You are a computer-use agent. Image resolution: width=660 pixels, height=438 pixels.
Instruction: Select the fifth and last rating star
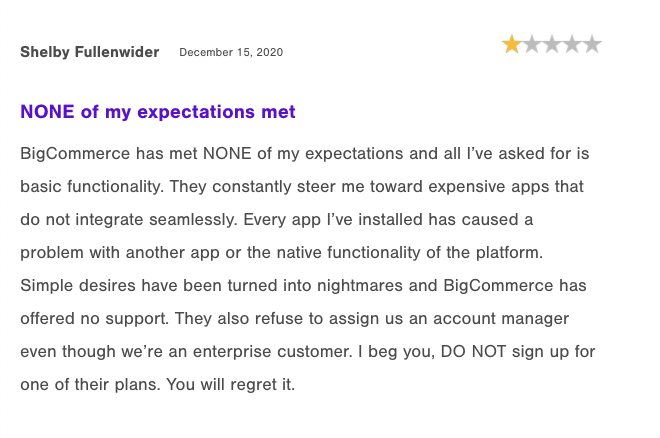pyautogui.click(x=591, y=44)
